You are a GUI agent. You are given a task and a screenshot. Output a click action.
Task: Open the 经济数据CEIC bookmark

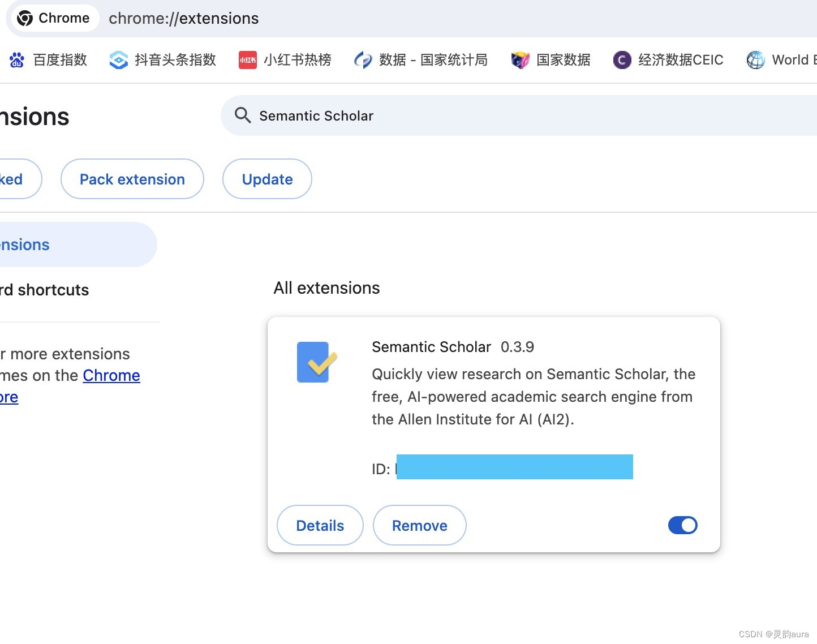pos(668,59)
